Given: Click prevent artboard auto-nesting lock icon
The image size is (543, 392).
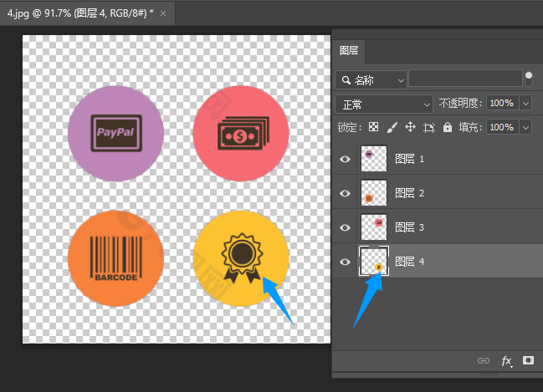Looking at the screenshot, I should [x=429, y=128].
